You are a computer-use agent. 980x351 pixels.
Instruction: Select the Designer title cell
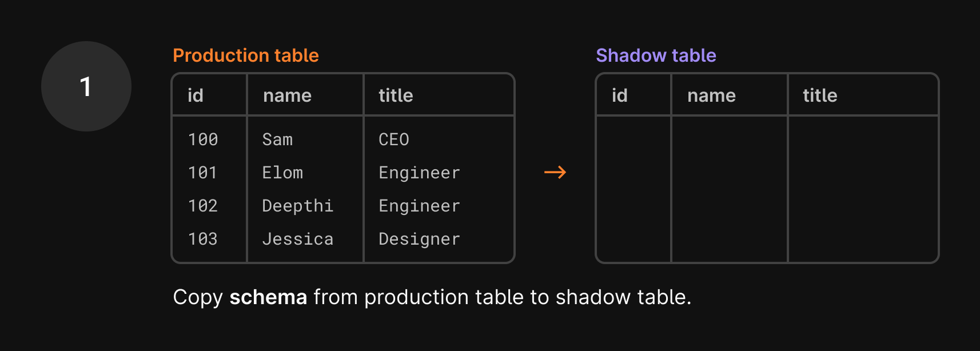(x=419, y=239)
